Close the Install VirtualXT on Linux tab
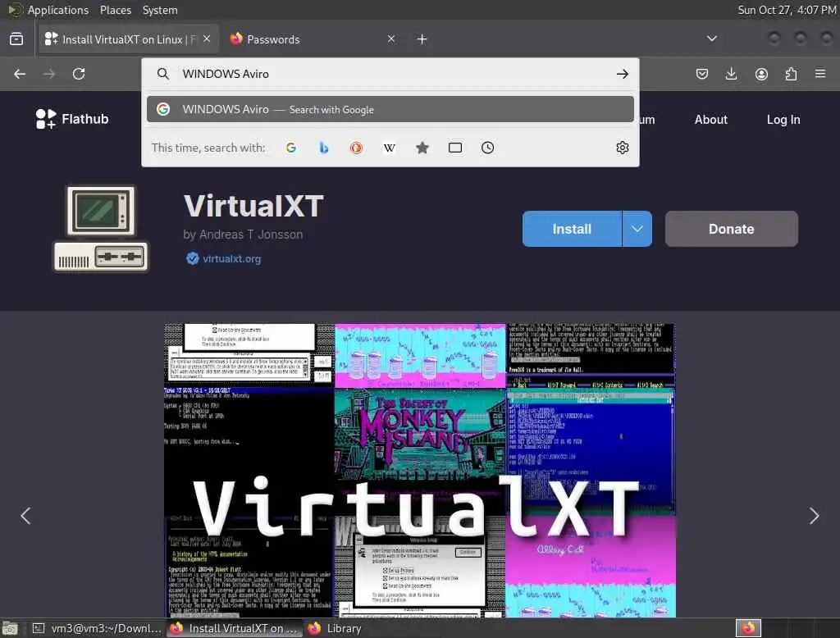The height and width of the screenshot is (638, 840). 207,39
